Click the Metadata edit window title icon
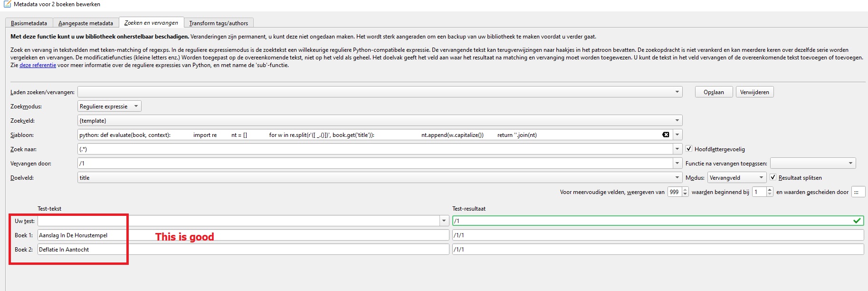This screenshot has width=868, height=291. coord(7,4)
